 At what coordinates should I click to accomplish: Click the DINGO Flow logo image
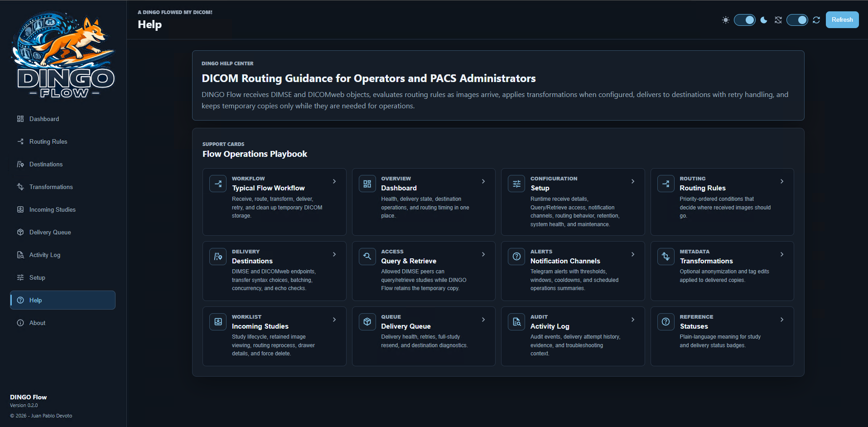tap(63, 54)
